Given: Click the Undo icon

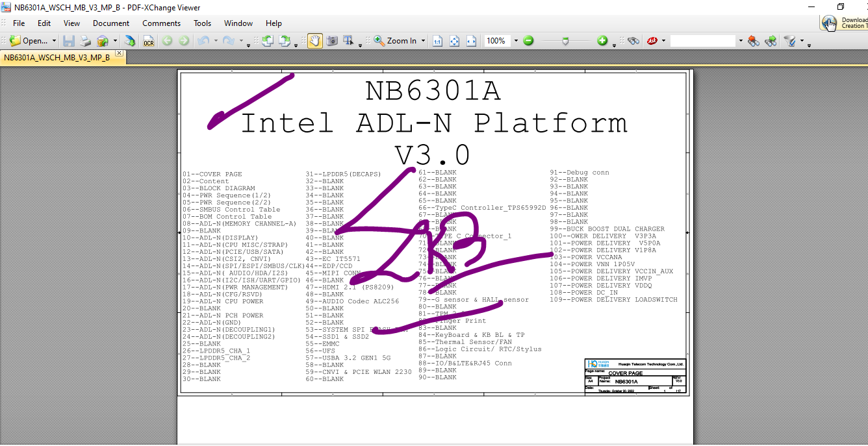Looking at the screenshot, I should click(x=203, y=41).
